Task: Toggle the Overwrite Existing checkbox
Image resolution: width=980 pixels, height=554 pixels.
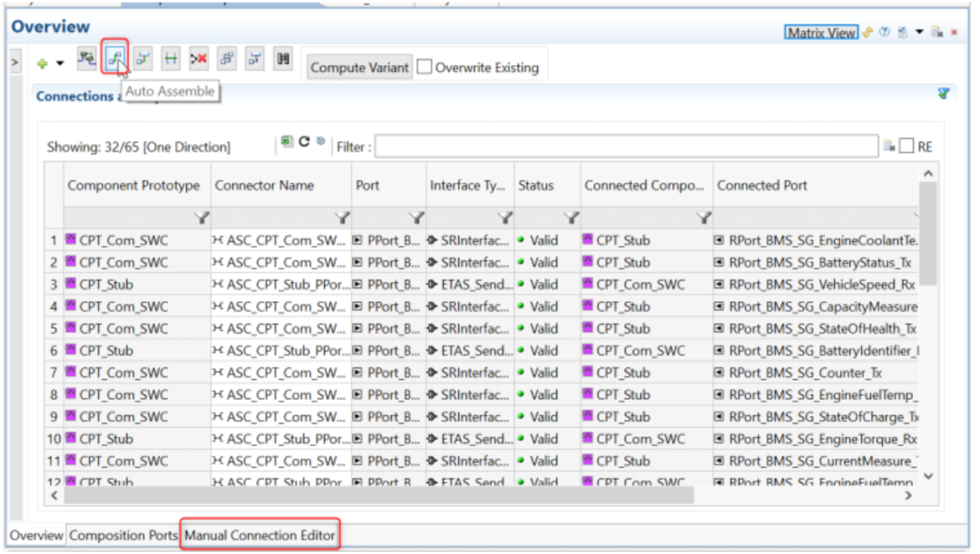Action: (425, 67)
